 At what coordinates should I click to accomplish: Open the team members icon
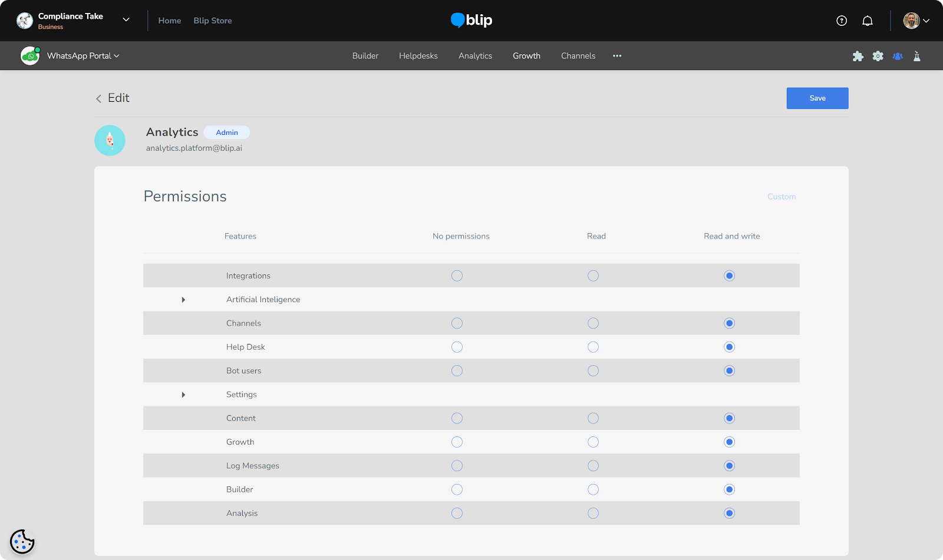[898, 56]
